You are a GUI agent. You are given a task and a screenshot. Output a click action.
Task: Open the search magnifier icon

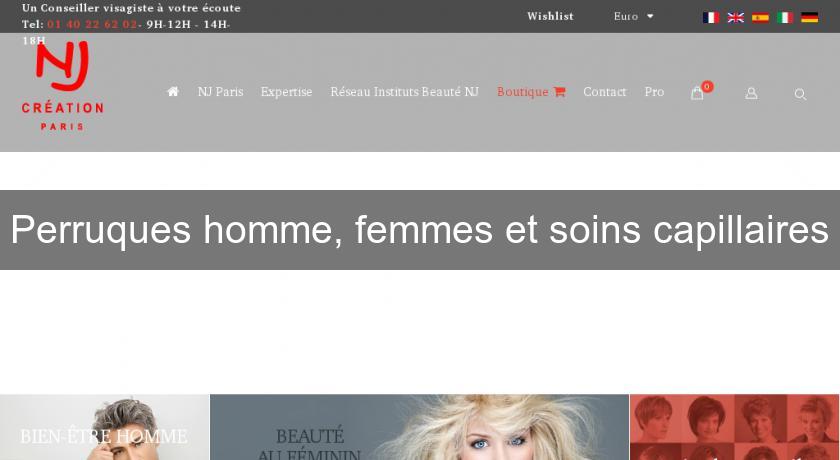point(800,94)
